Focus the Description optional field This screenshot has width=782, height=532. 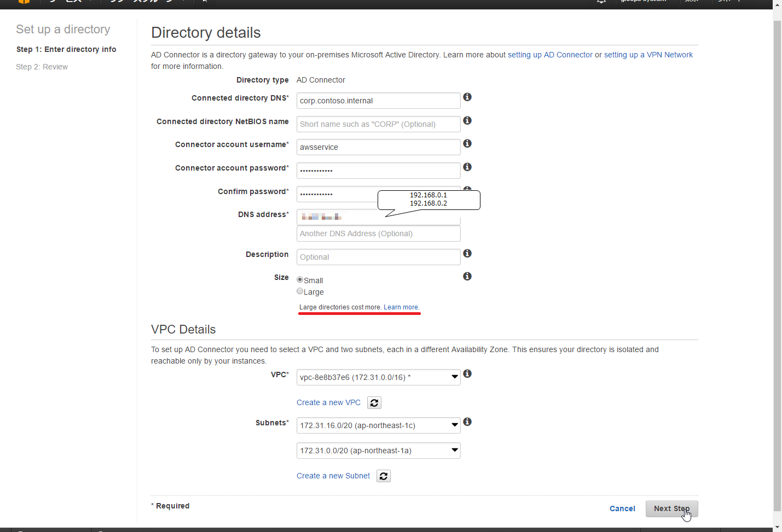click(x=378, y=257)
